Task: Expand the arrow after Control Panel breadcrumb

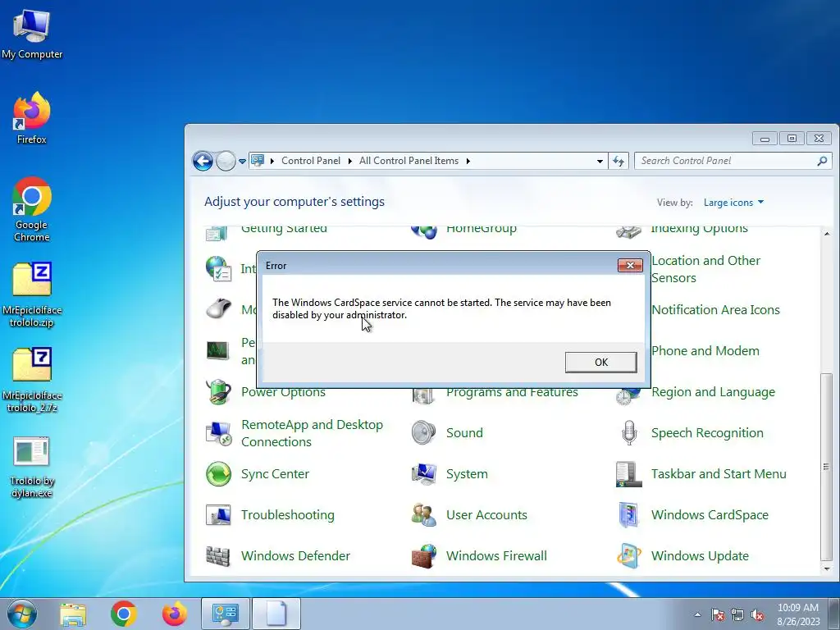Action: pyautogui.click(x=349, y=161)
